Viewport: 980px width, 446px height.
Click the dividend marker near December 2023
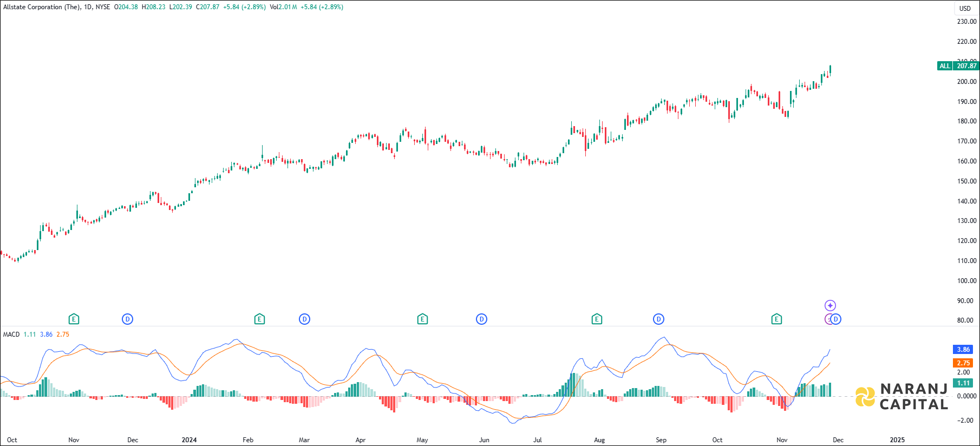tap(127, 319)
